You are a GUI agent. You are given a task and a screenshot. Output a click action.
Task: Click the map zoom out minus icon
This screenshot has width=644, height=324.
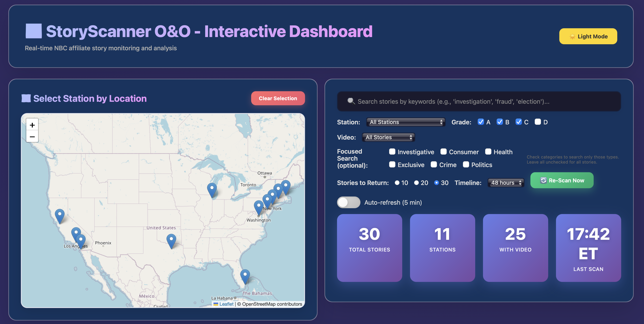pos(32,137)
